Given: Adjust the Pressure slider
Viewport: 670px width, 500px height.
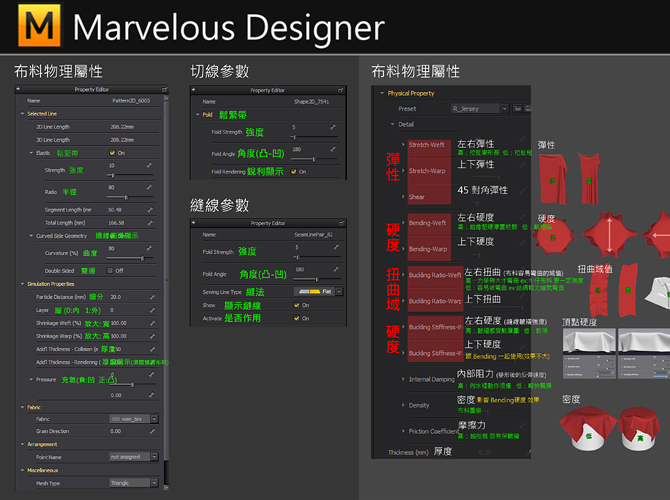Looking at the screenshot, I should [130, 385].
